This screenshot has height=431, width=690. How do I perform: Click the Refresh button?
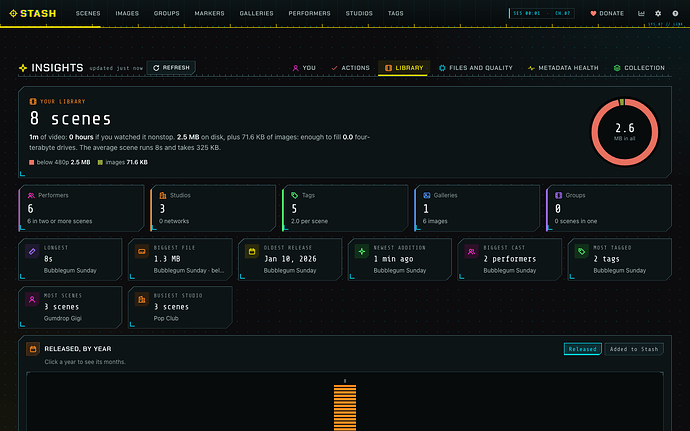(x=171, y=68)
